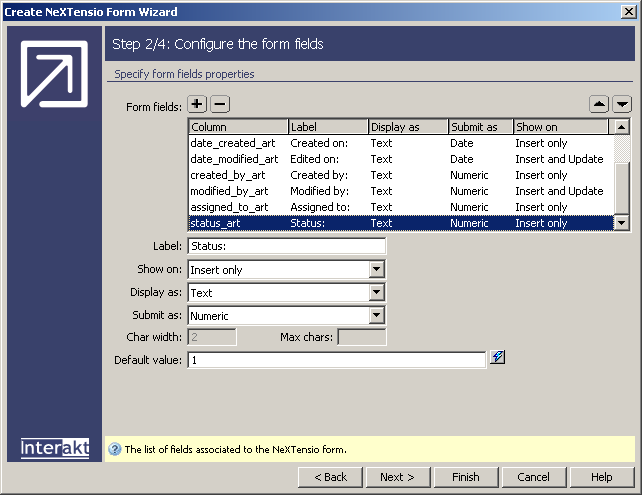Select the created_by_art row
Viewport: 642px width, 495px height.
pos(401,175)
